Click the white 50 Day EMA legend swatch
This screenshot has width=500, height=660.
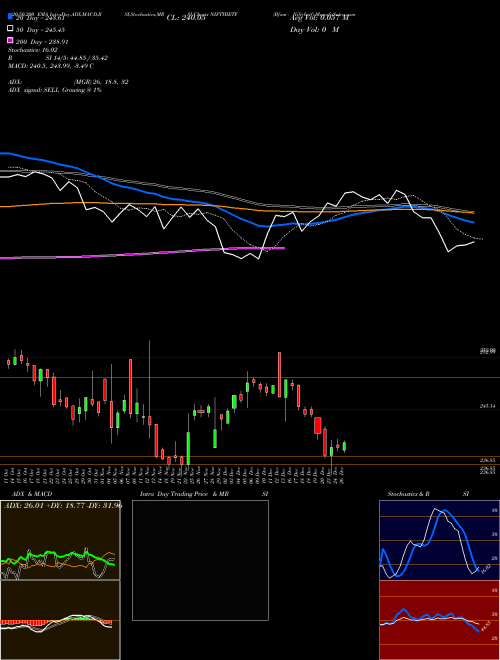[10, 29]
